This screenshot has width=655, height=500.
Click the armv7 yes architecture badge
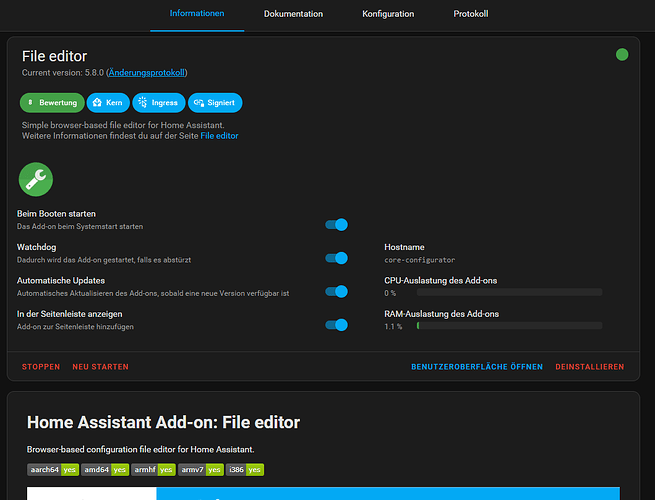(x=201, y=470)
